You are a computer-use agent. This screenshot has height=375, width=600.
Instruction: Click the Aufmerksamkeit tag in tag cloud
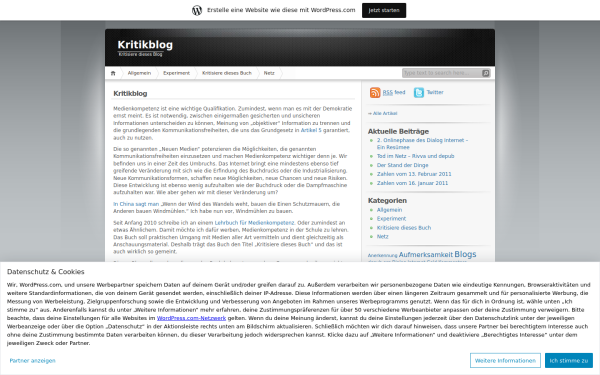click(x=426, y=255)
